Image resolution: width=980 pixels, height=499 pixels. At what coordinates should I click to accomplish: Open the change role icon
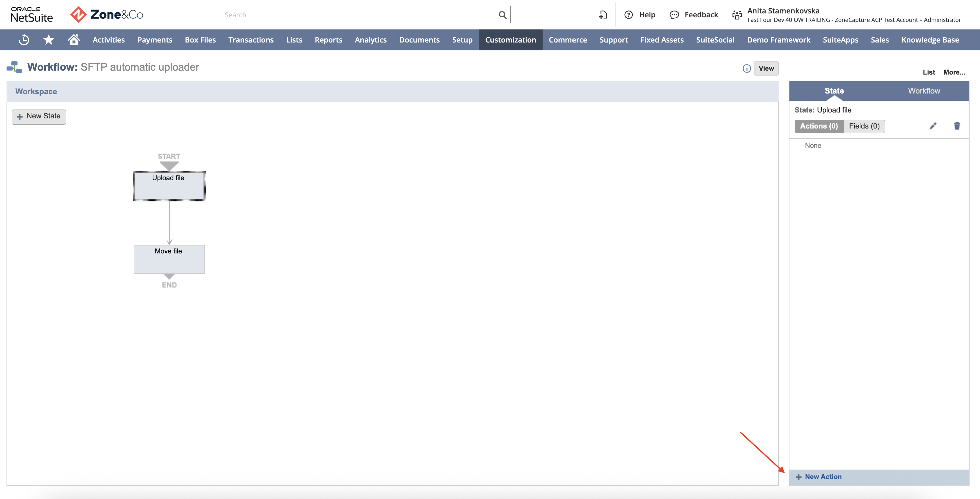(x=737, y=15)
